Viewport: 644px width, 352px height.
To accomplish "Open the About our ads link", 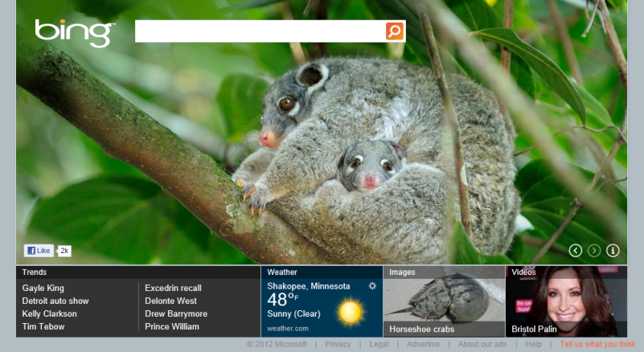I will click(x=482, y=344).
